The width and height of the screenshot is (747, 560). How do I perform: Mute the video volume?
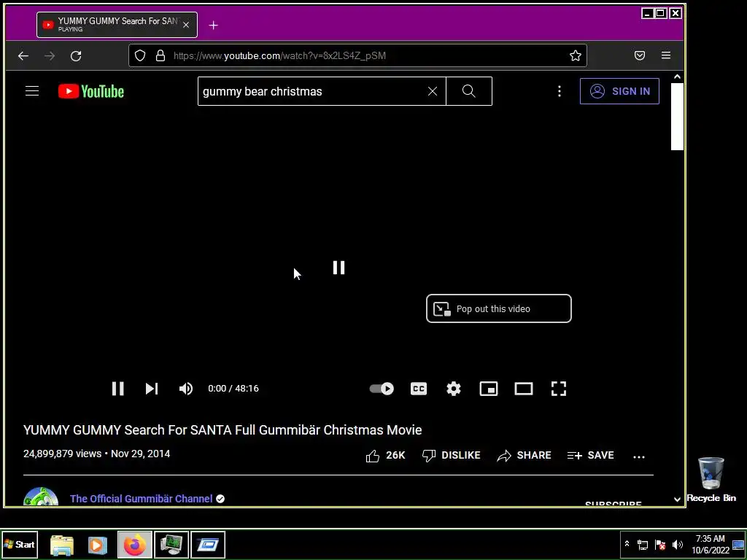[x=186, y=389]
